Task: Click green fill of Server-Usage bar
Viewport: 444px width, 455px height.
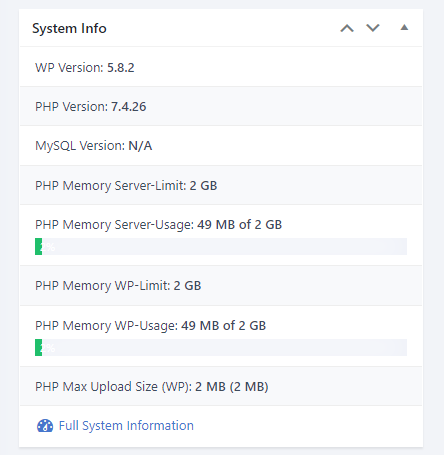Action: point(38,247)
